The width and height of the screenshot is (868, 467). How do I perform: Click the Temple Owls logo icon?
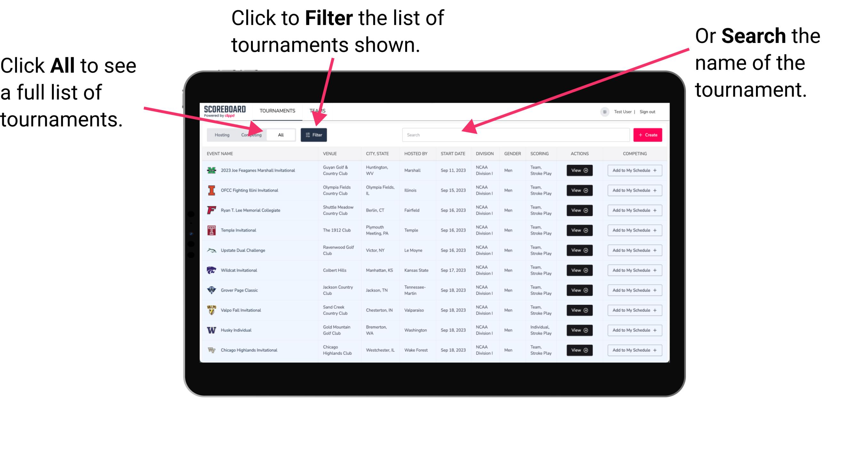[x=211, y=230]
